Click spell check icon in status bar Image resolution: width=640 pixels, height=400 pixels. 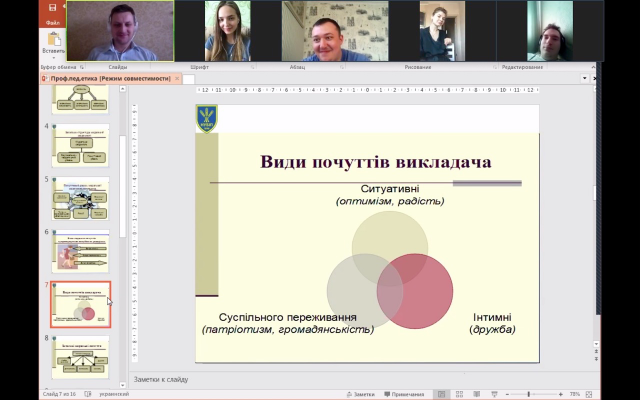[x=88, y=394]
